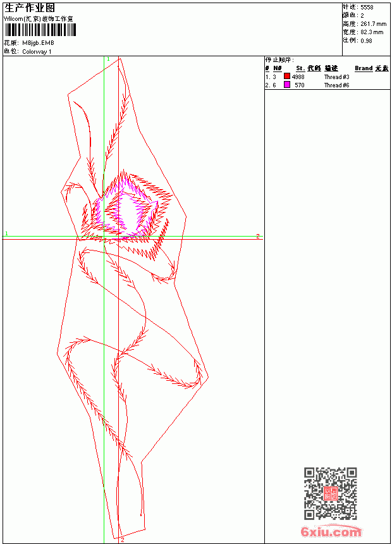Click green guide marker 1 at top
The height and width of the screenshot is (544, 392).
108,59
